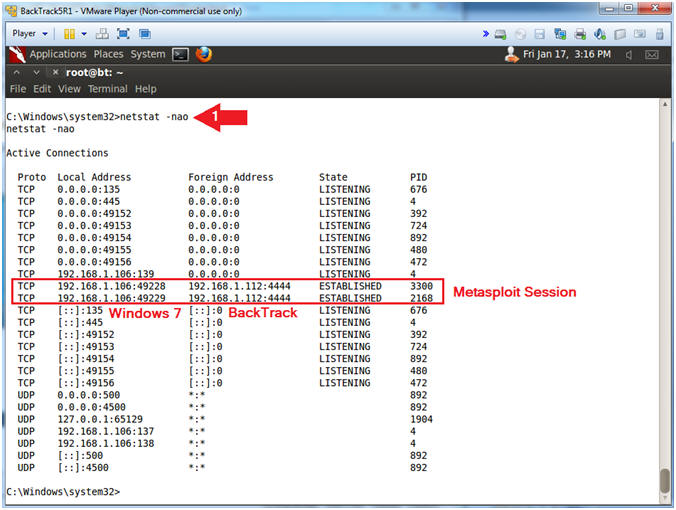Screen dimensions: 676x510
Task: Click local address 192.168.1.106:139
Action: coord(106,274)
